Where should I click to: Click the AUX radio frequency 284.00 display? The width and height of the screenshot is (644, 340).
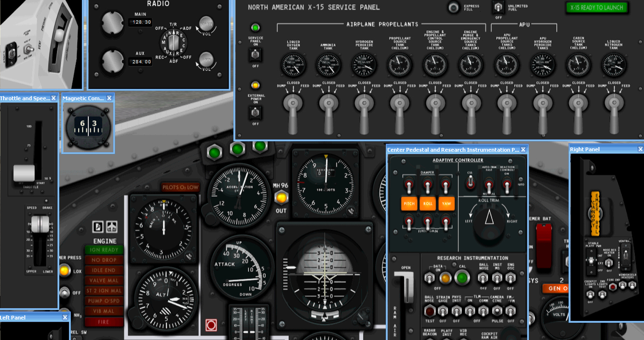point(141,62)
